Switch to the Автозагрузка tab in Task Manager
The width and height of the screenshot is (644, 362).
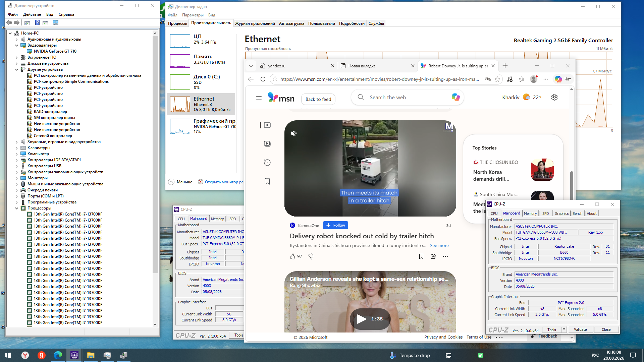coord(291,23)
